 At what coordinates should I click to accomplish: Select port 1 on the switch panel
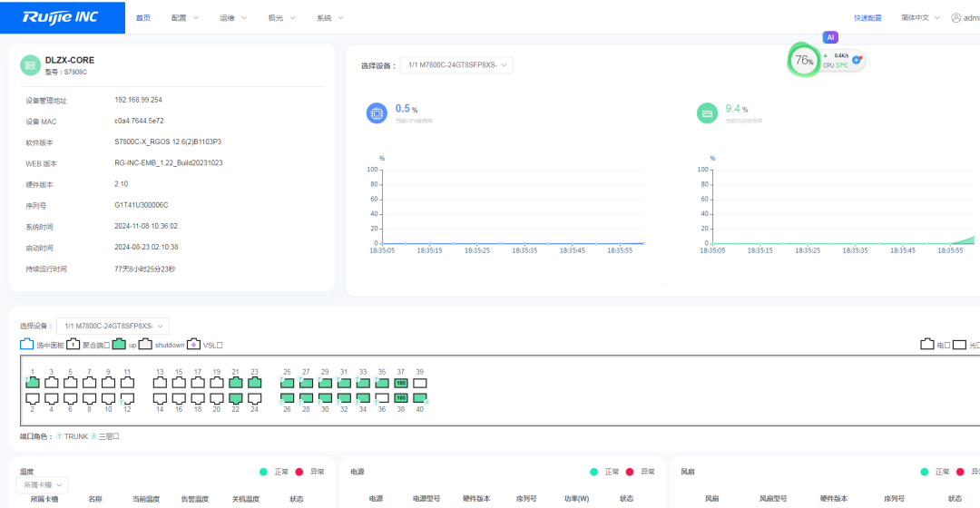[33, 383]
